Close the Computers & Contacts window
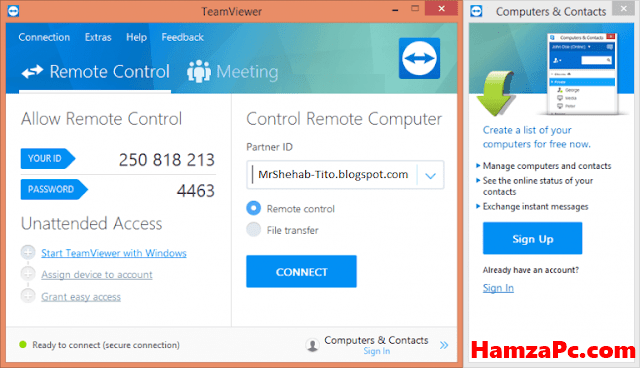The height and width of the screenshot is (368, 640). (x=623, y=8)
